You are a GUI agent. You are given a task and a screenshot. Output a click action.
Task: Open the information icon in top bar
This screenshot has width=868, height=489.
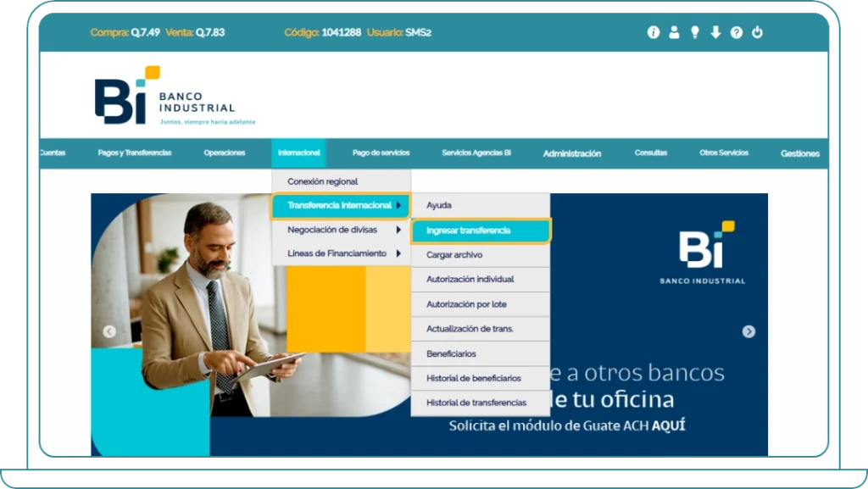click(653, 32)
